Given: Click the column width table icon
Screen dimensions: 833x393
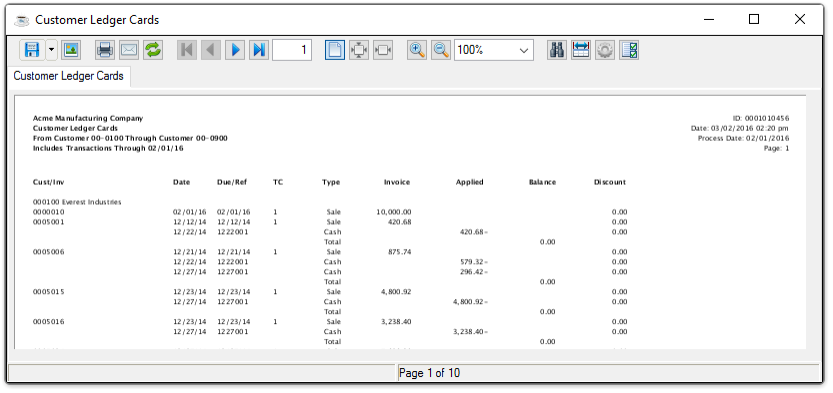Looking at the screenshot, I should pos(581,50).
